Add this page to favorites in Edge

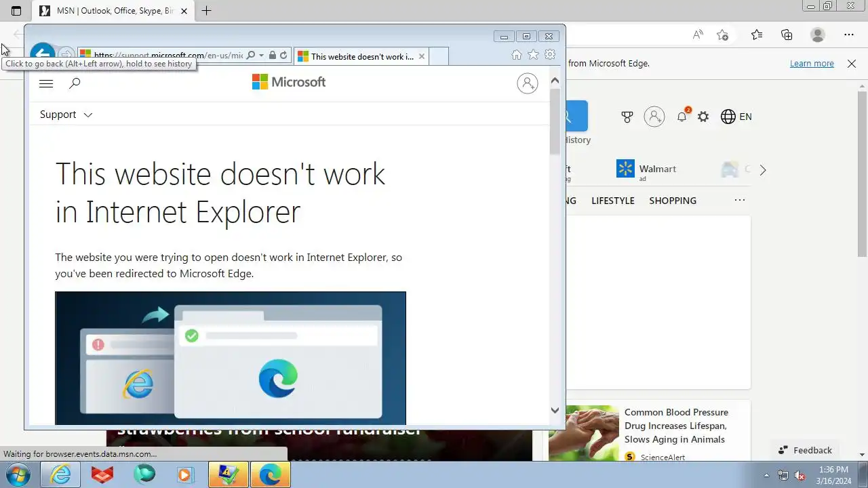coord(723,35)
